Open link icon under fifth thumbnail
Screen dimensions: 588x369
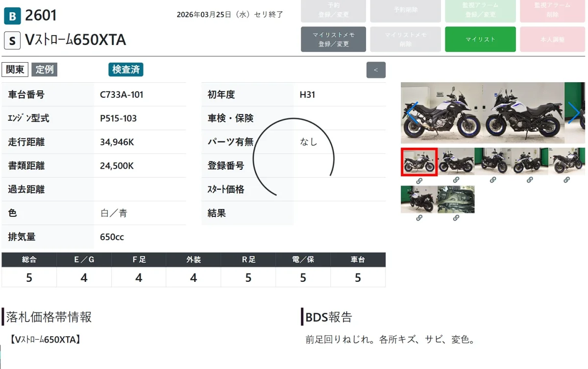point(566,180)
